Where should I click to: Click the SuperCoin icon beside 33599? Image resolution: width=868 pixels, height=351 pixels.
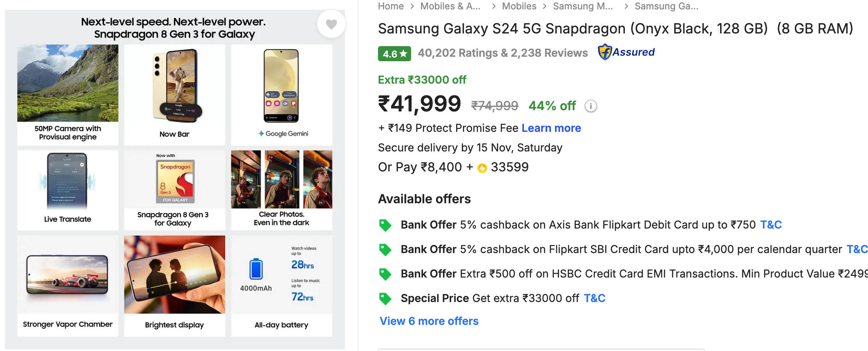tap(482, 168)
